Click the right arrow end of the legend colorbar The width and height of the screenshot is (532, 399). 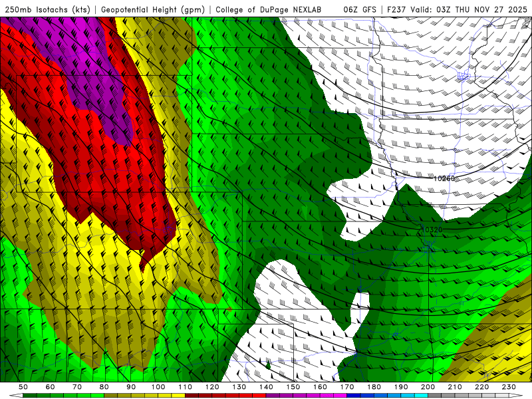[x=516, y=396]
